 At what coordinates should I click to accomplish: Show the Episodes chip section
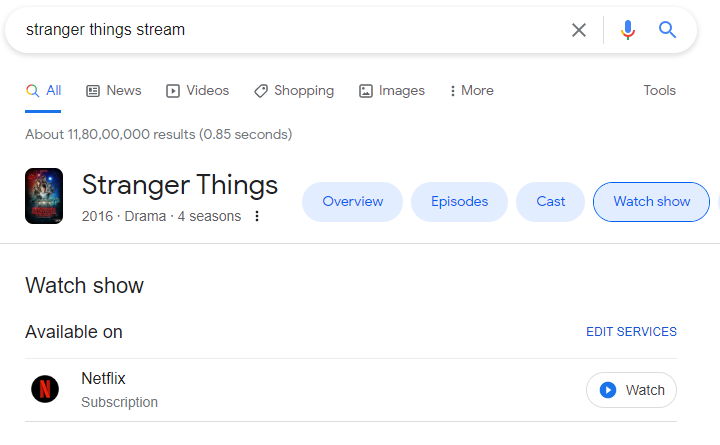point(459,202)
